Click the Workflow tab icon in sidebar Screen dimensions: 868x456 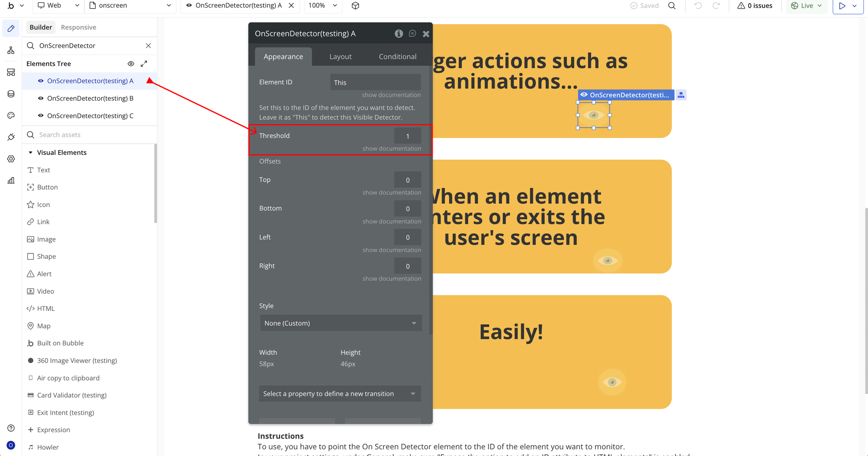(x=11, y=50)
